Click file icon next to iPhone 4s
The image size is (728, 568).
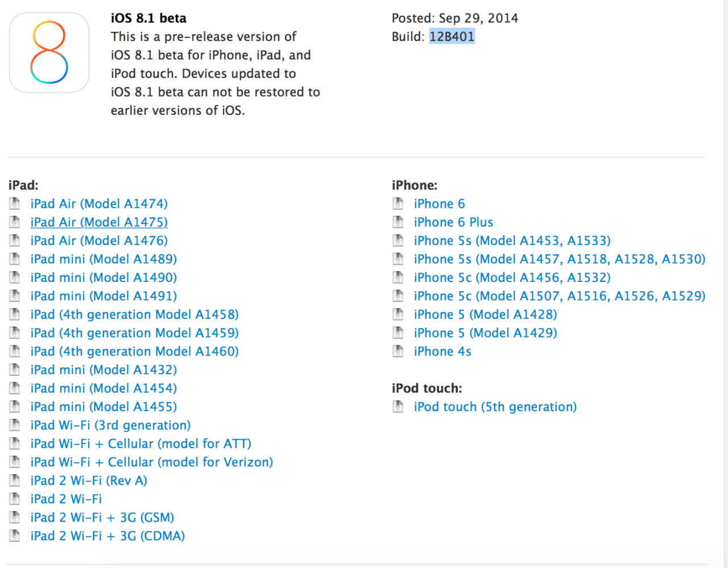398,351
